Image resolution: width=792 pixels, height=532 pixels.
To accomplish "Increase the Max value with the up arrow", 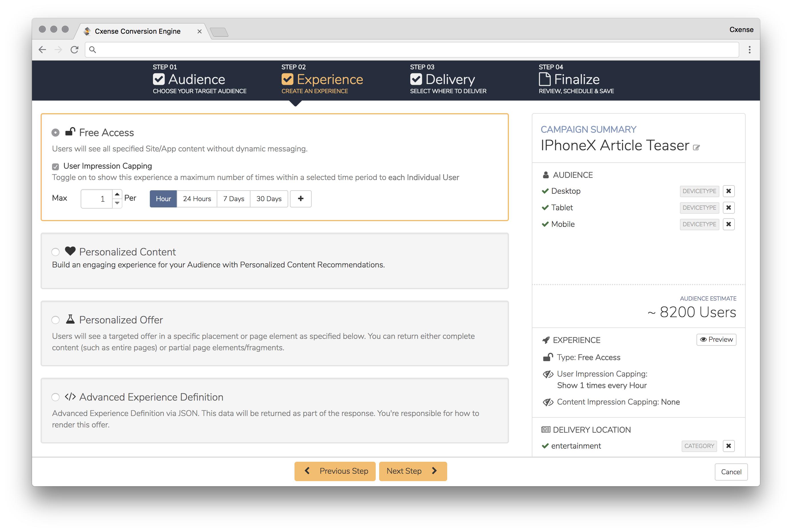I will [x=117, y=194].
